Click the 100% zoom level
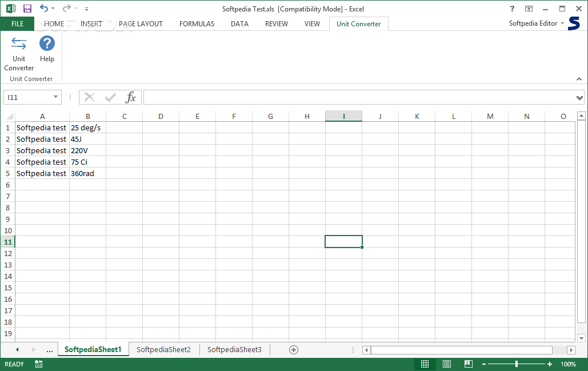This screenshot has width=588, height=371. tap(568, 364)
